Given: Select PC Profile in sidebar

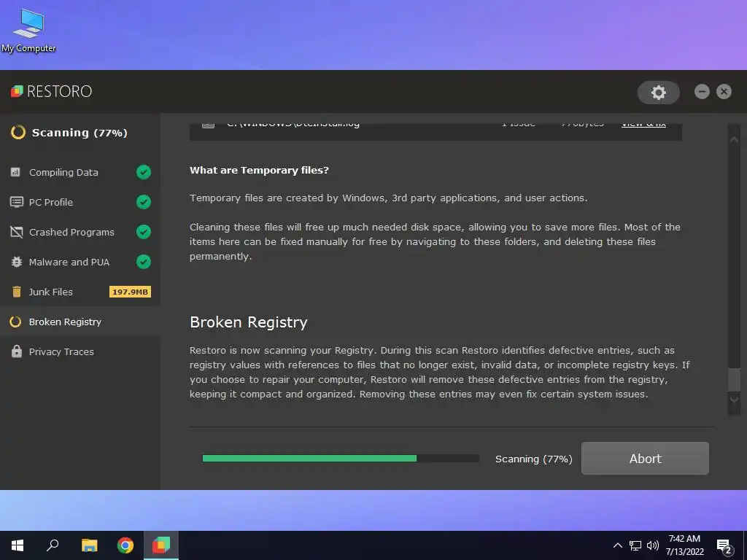Looking at the screenshot, I should 80,202.
